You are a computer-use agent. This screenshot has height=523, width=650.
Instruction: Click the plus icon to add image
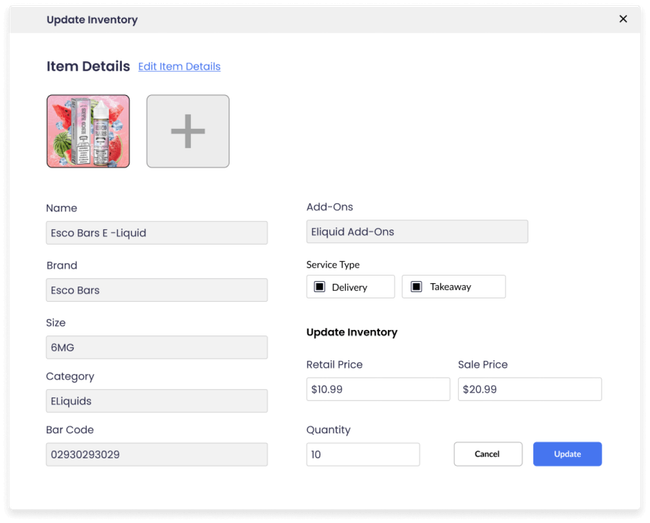[188, 131]
